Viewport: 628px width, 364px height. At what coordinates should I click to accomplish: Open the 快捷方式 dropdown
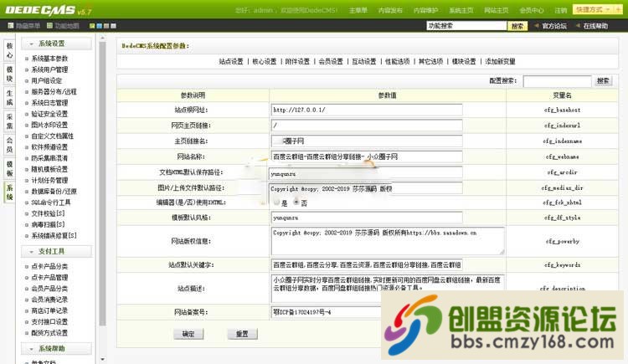pyautogui.click(x=593, y=9)
